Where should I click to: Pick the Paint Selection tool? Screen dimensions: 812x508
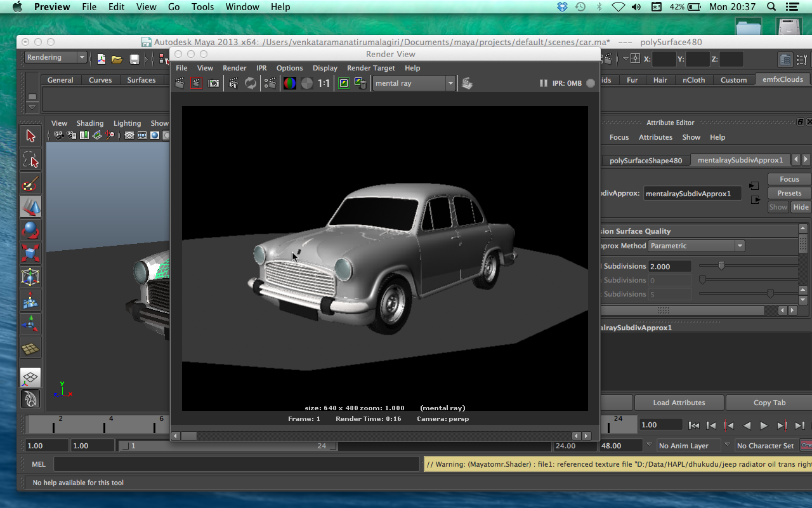point(30,184)
